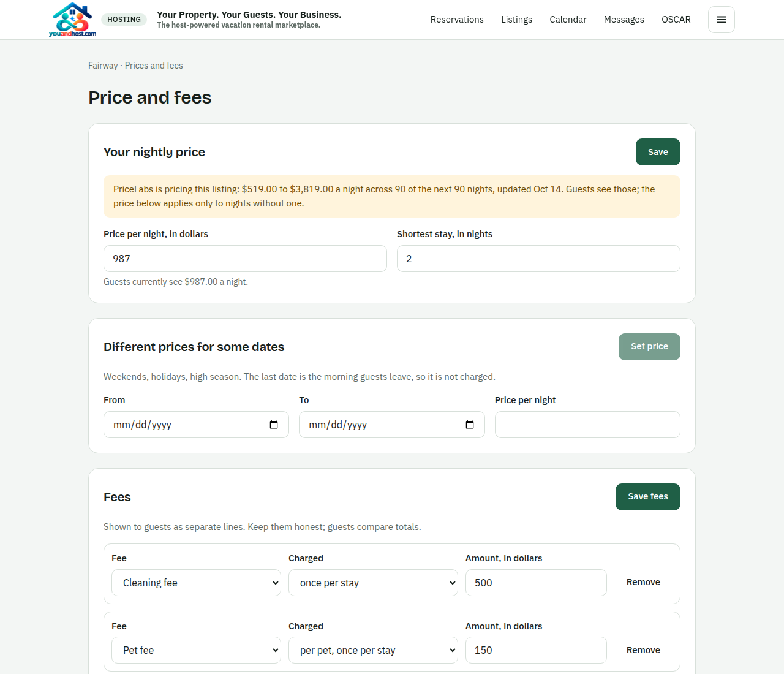784x674 pixels.
Task: Open the Pet fee type dropdown
Action: pos(196,650)
